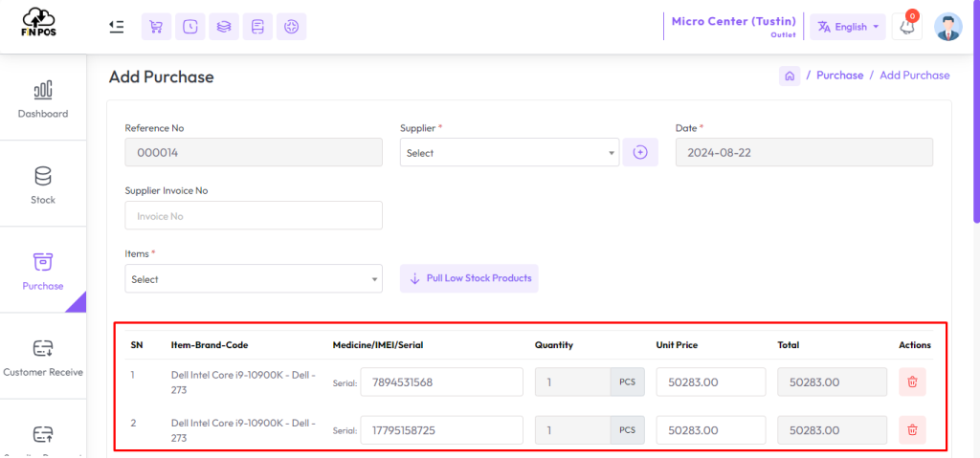The image size is (980, 458).
Task: Click the Total column header
Action: click(x=789, y=345)
